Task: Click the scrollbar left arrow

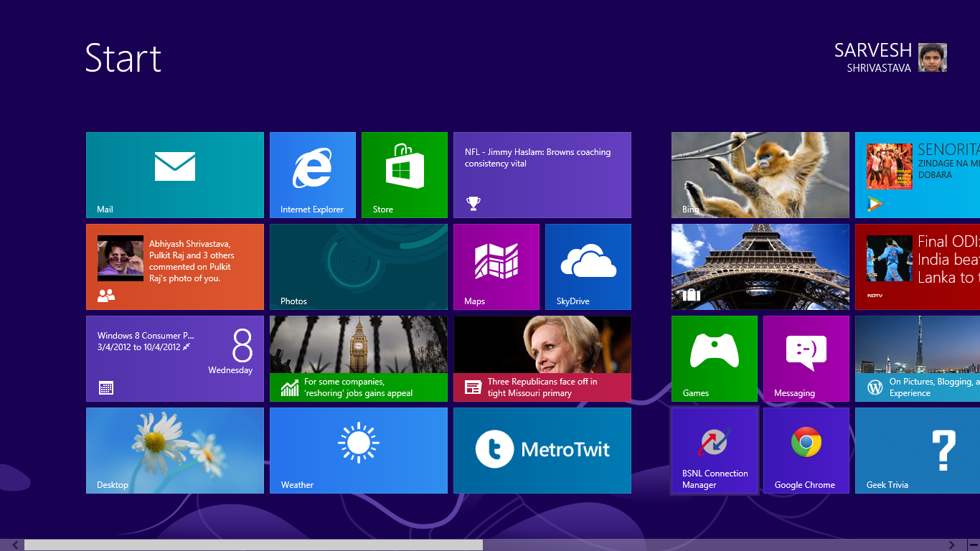Action: (15, 545)
